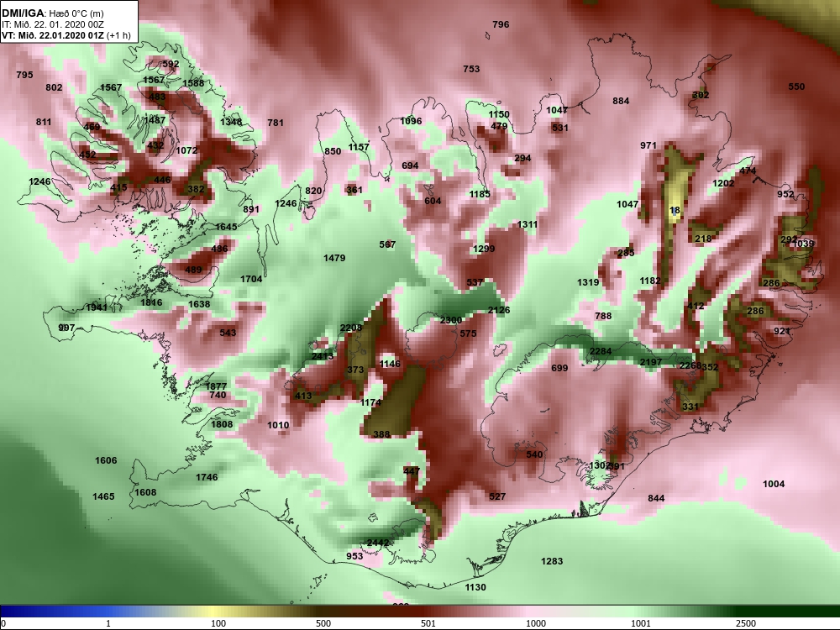The image size is (840, 630).
Task: Click the map value 1816
Action: tap(151, 302)
